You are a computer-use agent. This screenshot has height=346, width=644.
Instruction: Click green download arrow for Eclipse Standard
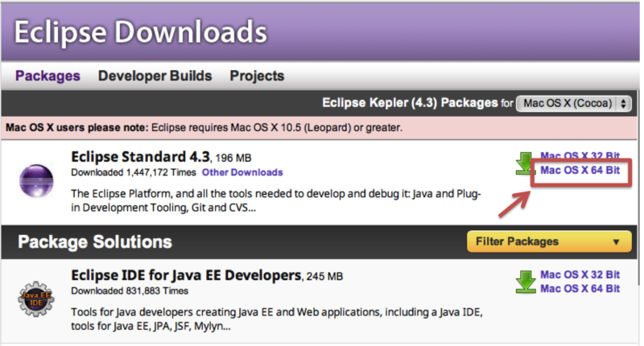pyautogui.click(x=525, y=163)
